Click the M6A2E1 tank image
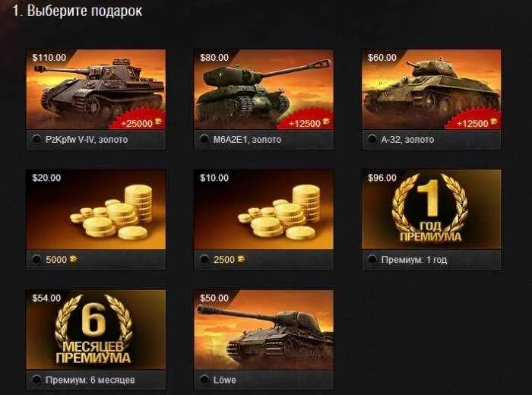The width and height of the screenshot is (532, 395). 264,89
